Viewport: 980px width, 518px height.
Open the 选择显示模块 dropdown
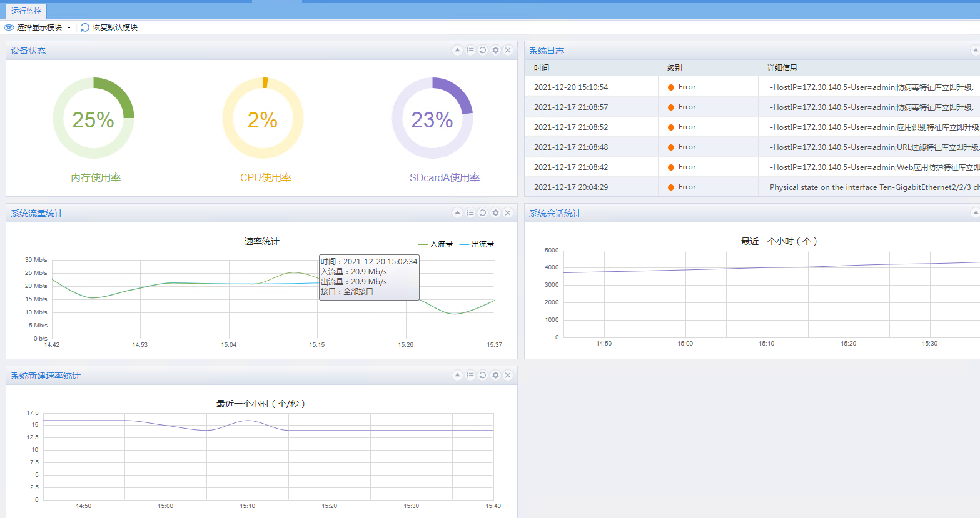(38, 27)
